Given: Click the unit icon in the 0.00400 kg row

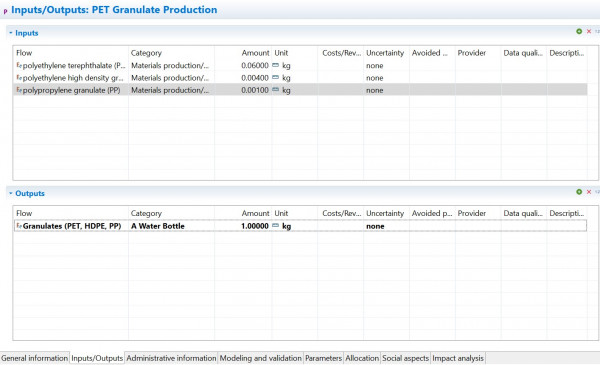Looking at the screenshot, I should tap(276, 78).
